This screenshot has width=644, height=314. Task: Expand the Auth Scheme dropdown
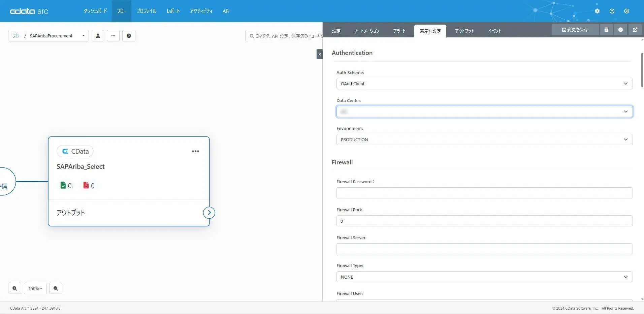coord(484,84)
